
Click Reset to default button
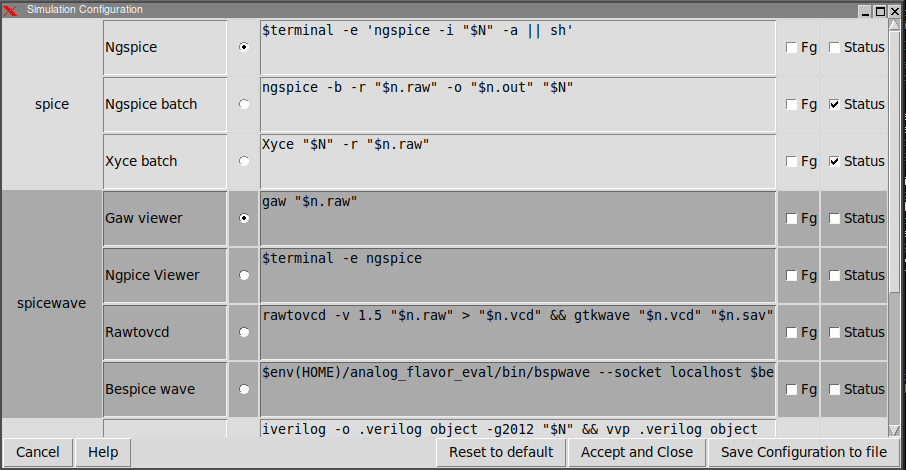pos(501,452)
